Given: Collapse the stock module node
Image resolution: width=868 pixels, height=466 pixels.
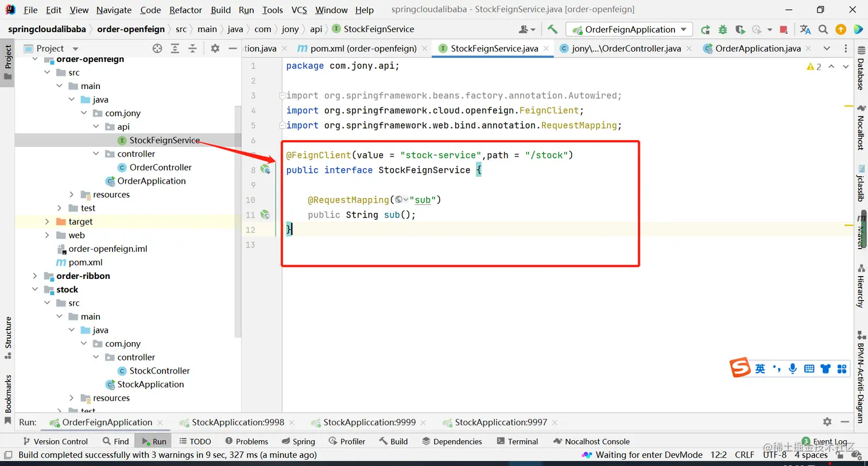Looking at the screenshot, I should pyautogui.click(x=35, y=290).
